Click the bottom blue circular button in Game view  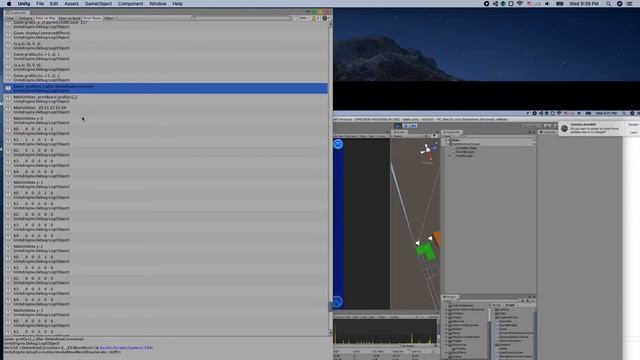[337, 302]
